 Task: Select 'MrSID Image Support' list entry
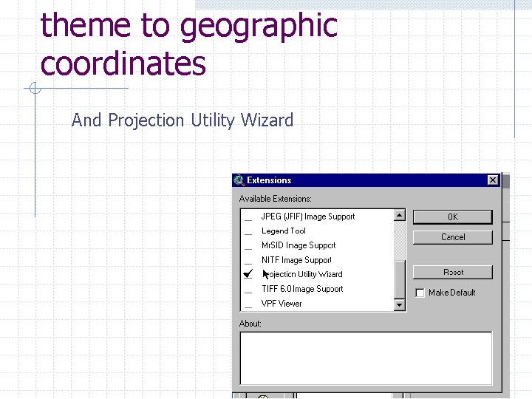click(x=299, y=245)
